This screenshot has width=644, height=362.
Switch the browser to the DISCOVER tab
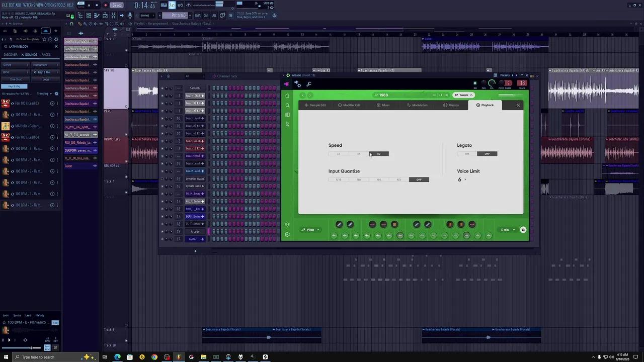click(11, 55)
